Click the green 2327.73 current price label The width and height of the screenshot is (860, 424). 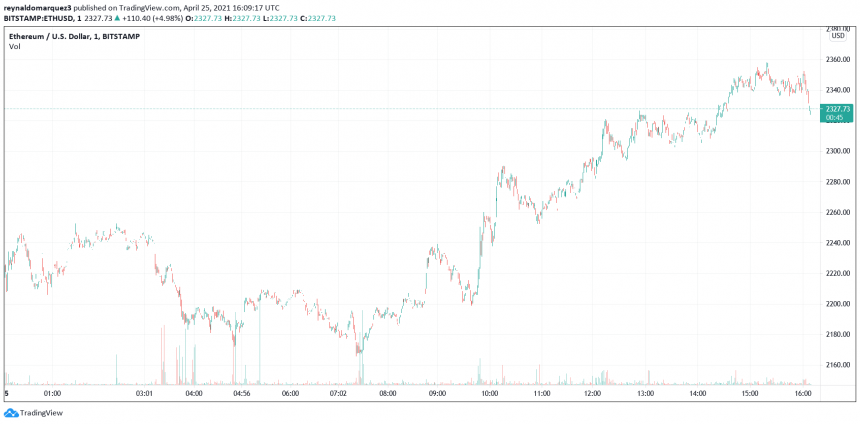[x=838, y=108]
